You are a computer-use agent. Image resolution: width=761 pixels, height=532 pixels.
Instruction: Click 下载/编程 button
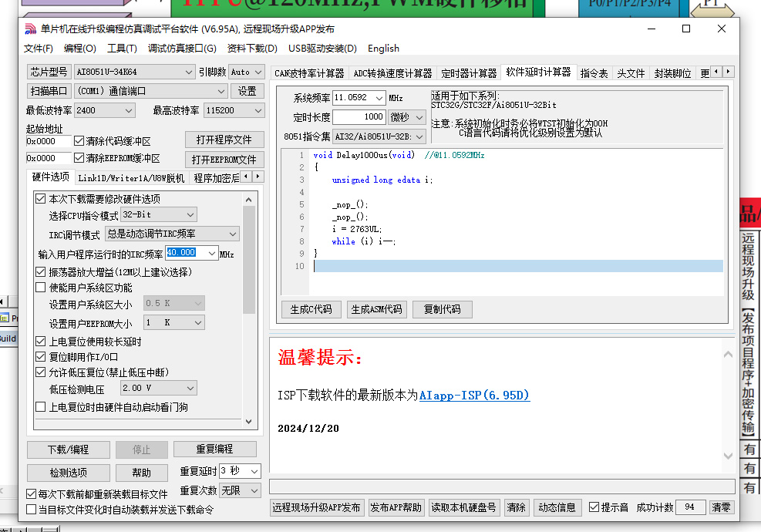tap(69, 450)
